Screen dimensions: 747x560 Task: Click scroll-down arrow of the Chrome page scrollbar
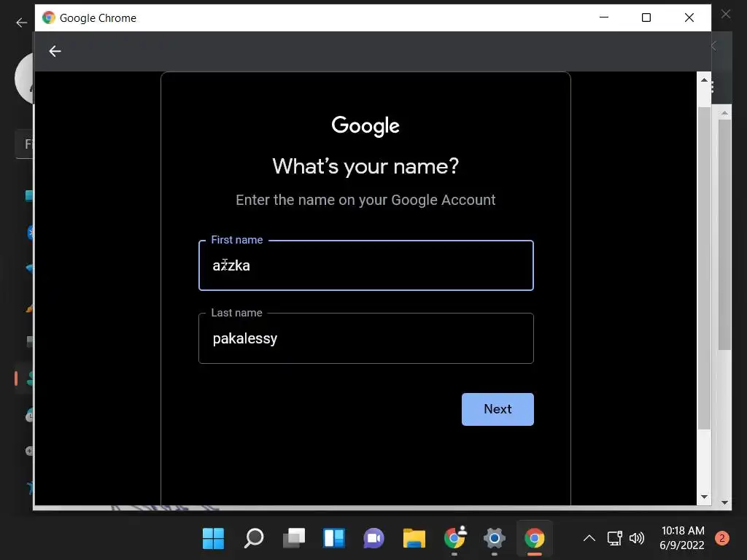pyautogui.click(x=704, y=497)
